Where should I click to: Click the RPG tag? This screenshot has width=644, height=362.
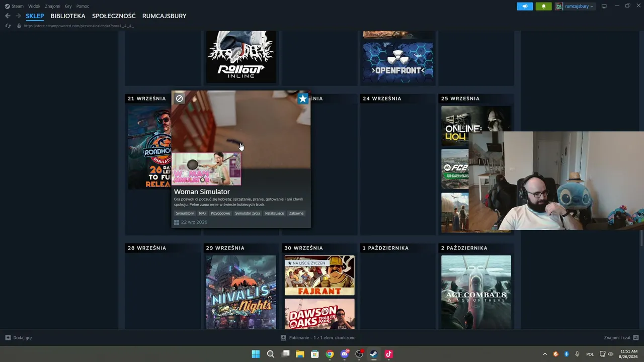[202, 213]
